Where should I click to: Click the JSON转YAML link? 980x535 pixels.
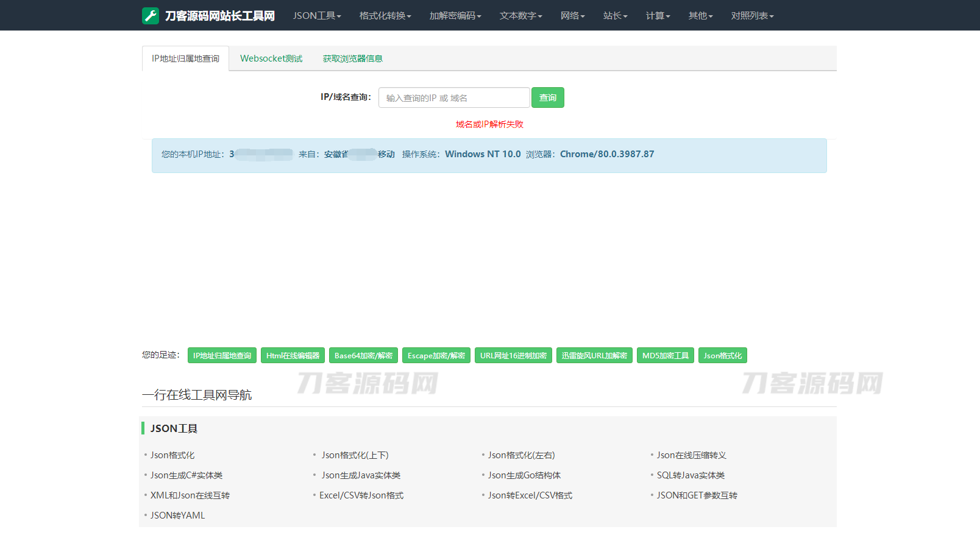coord(177,516)
